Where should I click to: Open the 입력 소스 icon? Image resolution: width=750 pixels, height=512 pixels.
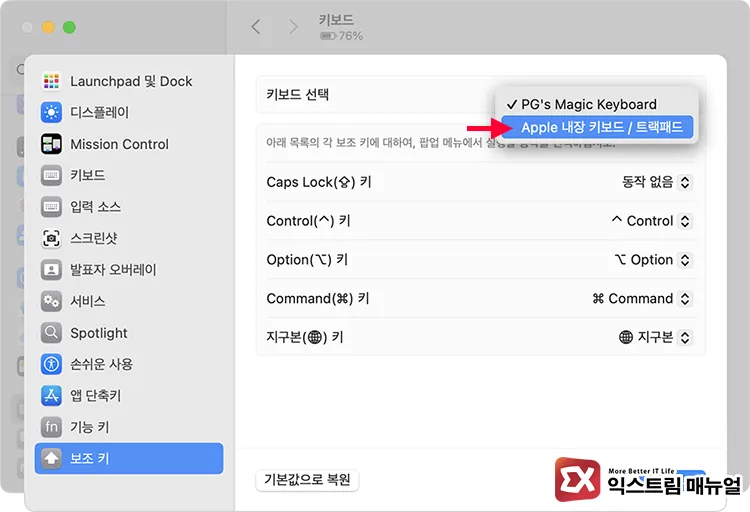point(51,207)
